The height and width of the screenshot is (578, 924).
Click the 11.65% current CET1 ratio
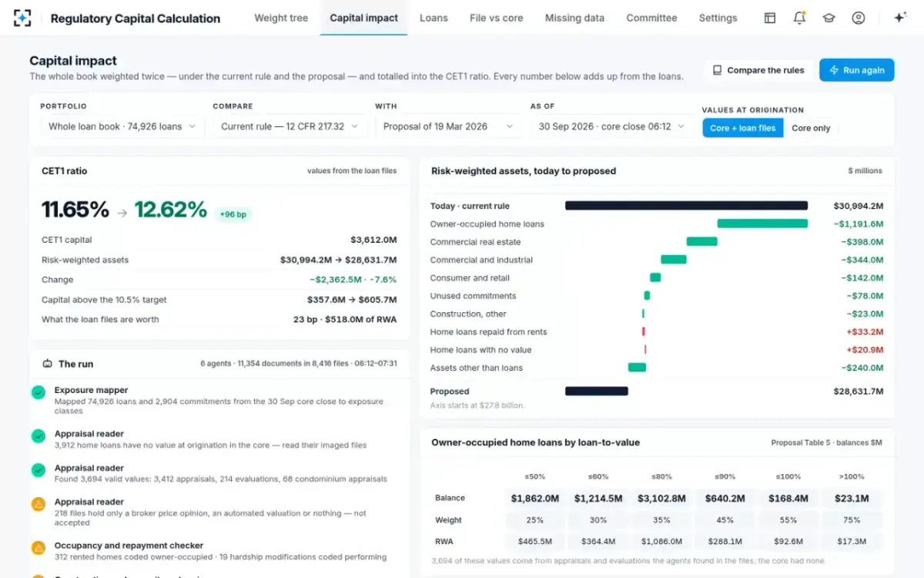(75, 210)
